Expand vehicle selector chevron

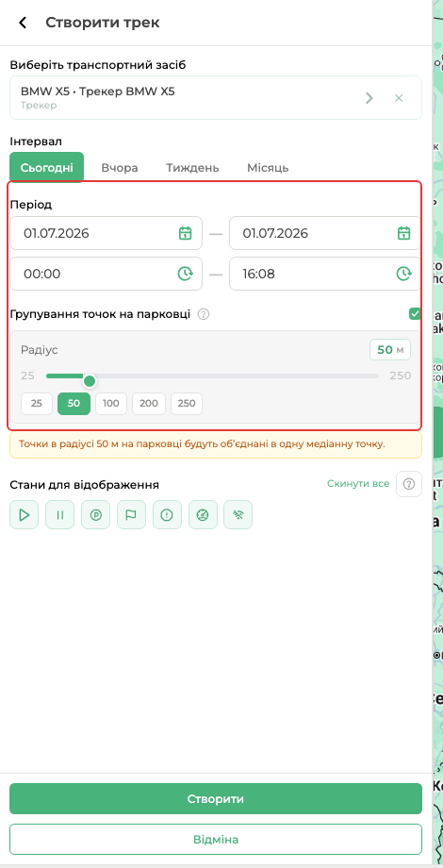coord(369,98)
